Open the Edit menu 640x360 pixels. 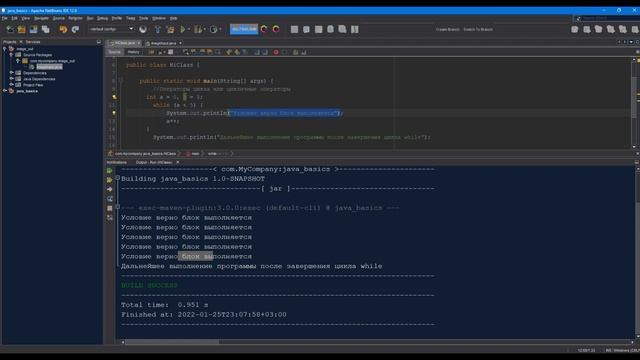15,18
